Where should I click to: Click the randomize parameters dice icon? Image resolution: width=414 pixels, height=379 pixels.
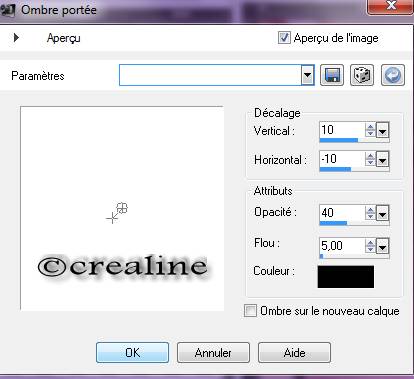point(362,75)
